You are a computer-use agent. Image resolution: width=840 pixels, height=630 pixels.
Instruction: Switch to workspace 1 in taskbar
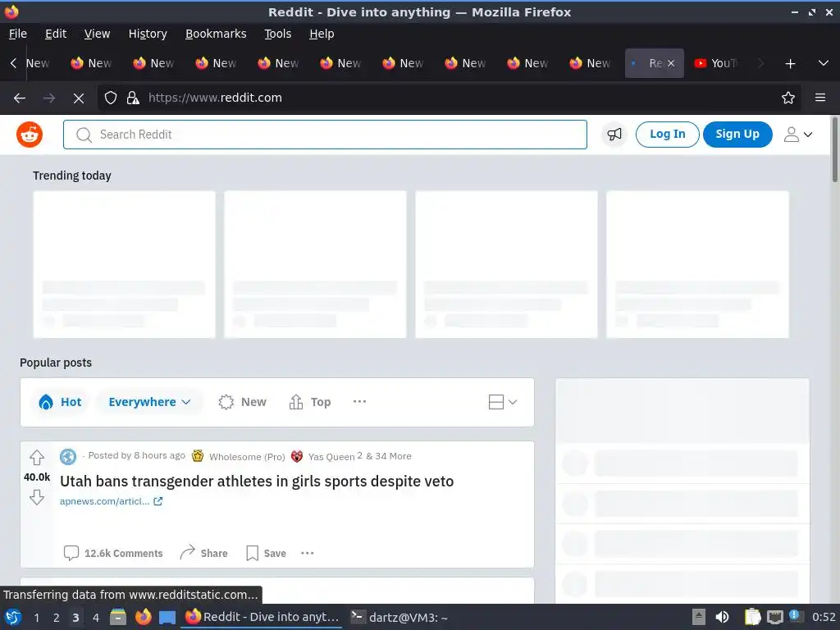click(x=36, y=618)
